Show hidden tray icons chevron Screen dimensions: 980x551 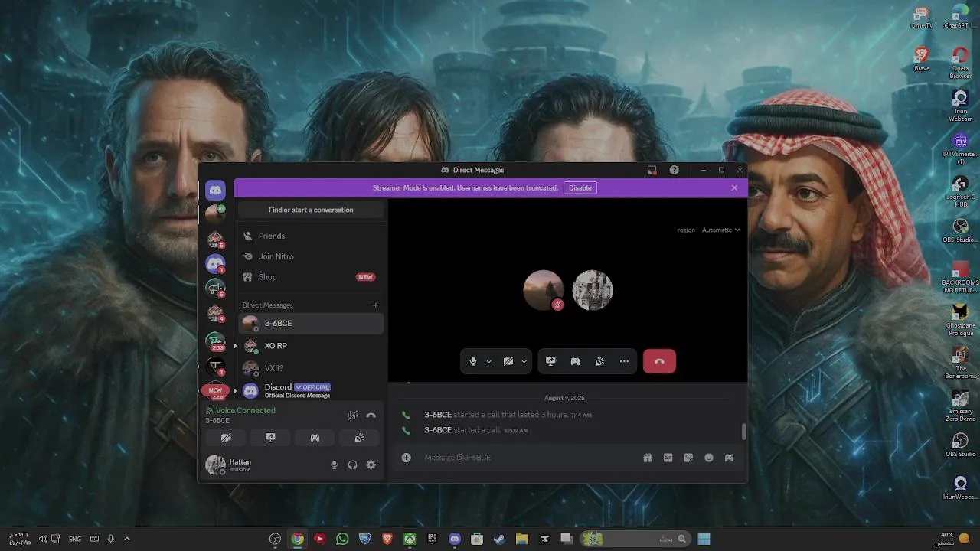127,539
